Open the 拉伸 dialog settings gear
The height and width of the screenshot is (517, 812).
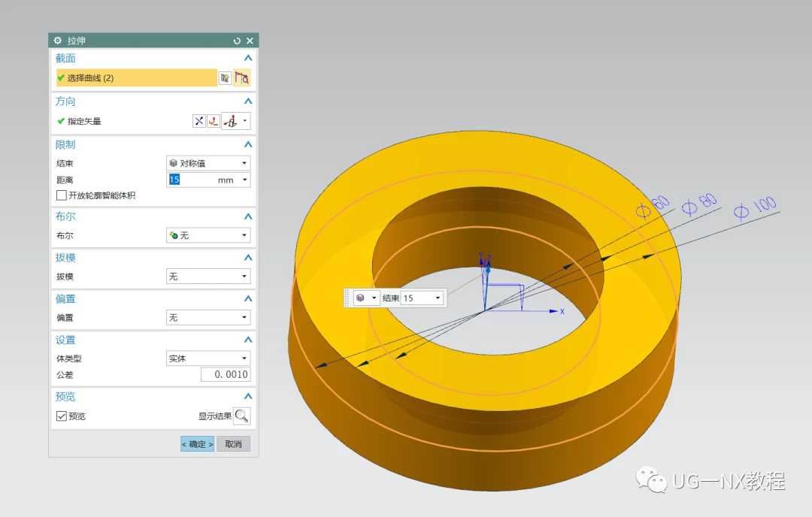click(57, 41)
